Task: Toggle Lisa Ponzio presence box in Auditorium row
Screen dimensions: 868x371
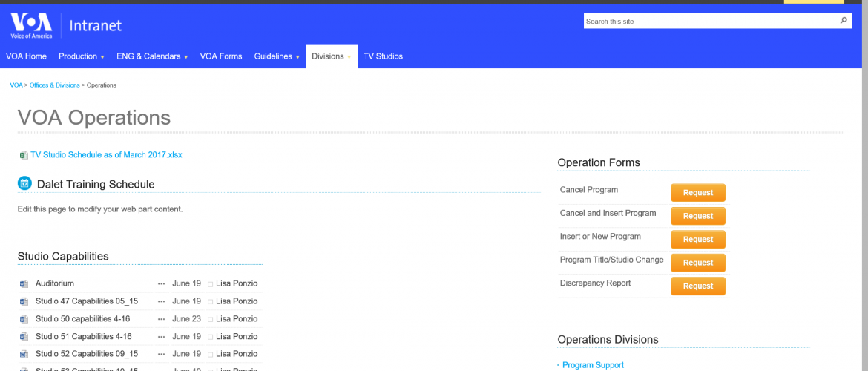Action: click(211, 284)
